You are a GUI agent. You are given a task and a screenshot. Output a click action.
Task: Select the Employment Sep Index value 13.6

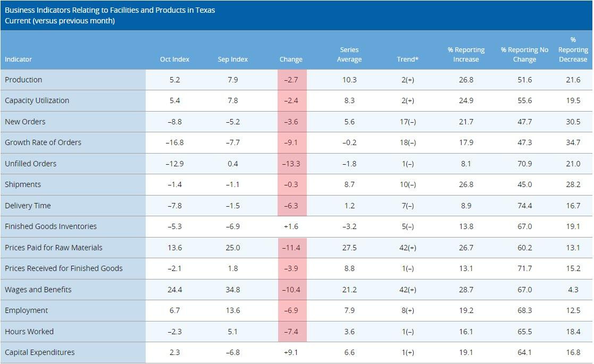coord(233,310)
